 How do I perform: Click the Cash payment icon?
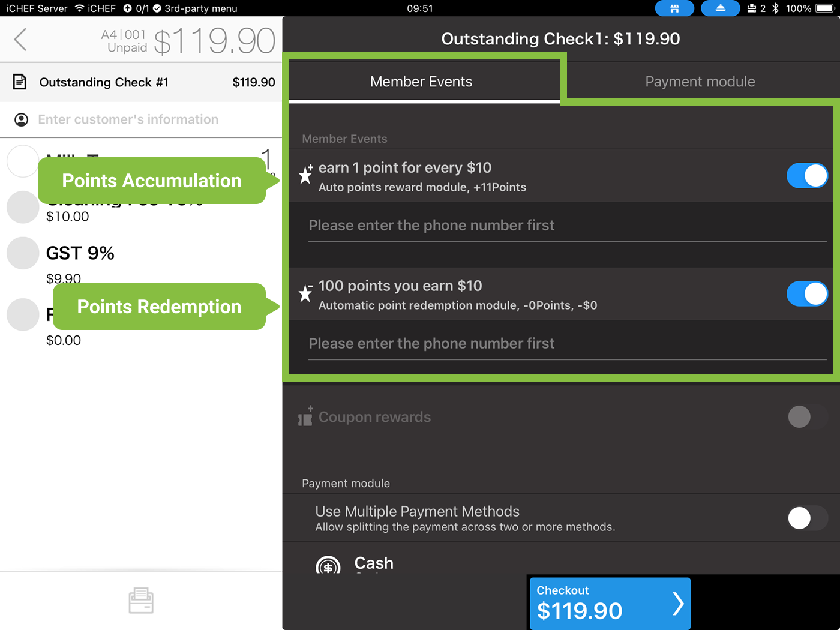328,565
